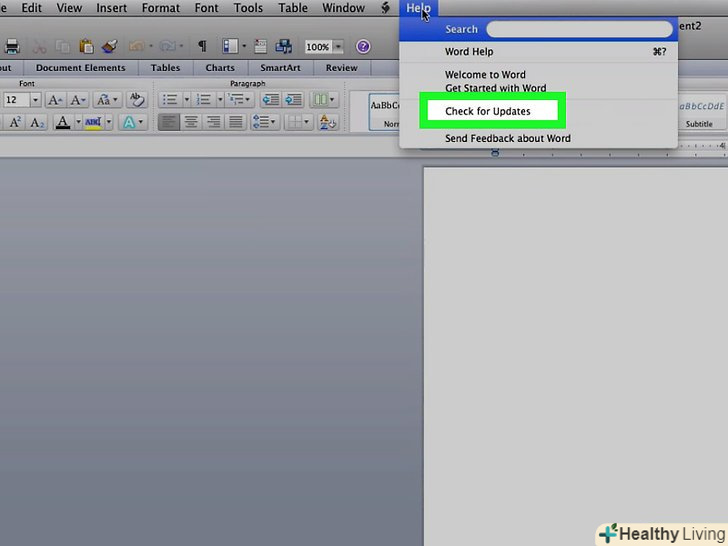The height and width of the screenshot is (546, 728).
Task: Click the Decrease Indent icon
Action: (x=270, y=99)
